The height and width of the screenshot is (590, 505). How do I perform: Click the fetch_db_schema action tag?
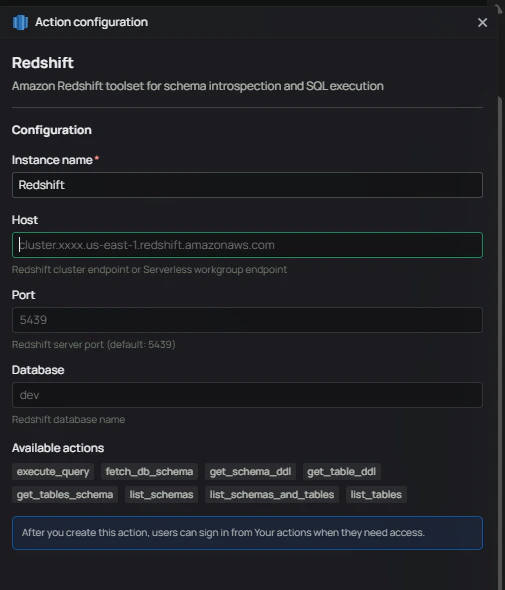[x=149, y=471]
